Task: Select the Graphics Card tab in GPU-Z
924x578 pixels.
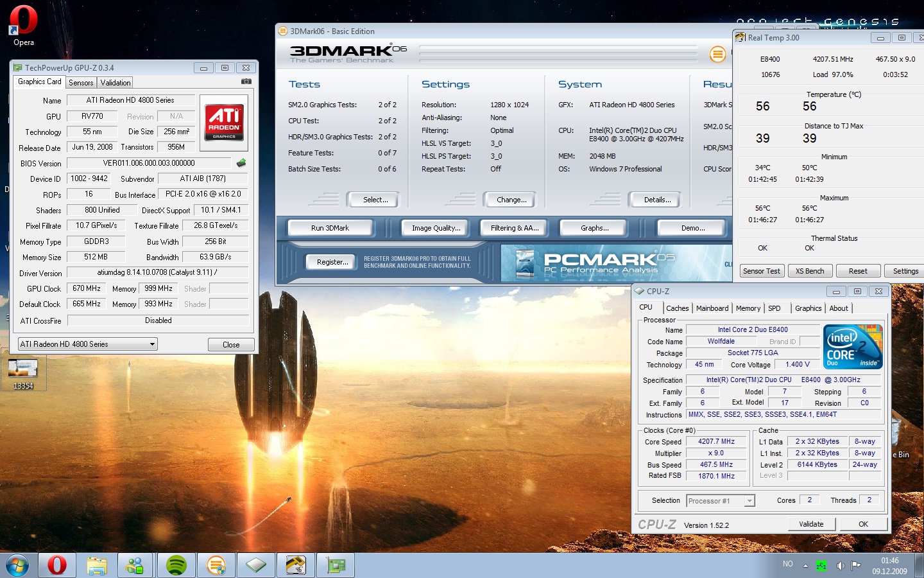Action: [40, 82]
